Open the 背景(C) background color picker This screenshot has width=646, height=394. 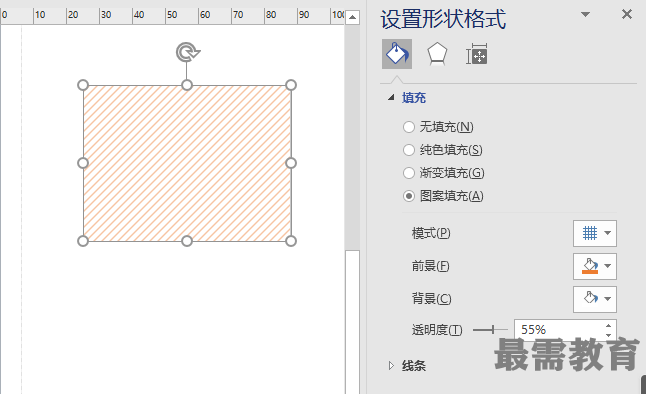click(x=595, y=299)
